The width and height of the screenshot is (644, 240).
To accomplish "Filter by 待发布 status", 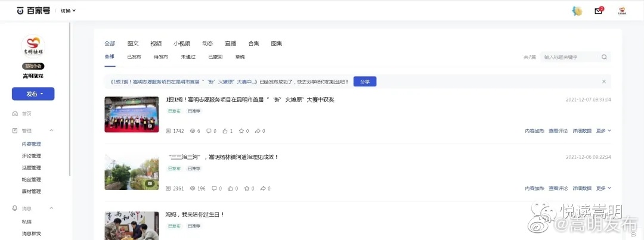I will tap(161, 57).
